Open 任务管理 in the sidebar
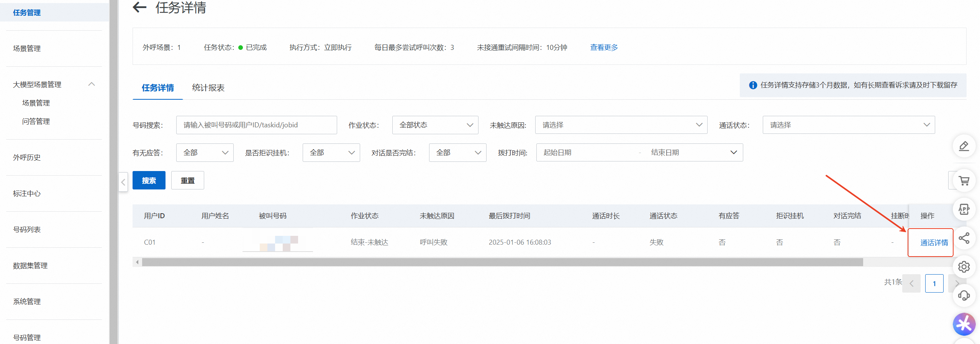Viewport: 980px width, 344px height. click(27, 13)
